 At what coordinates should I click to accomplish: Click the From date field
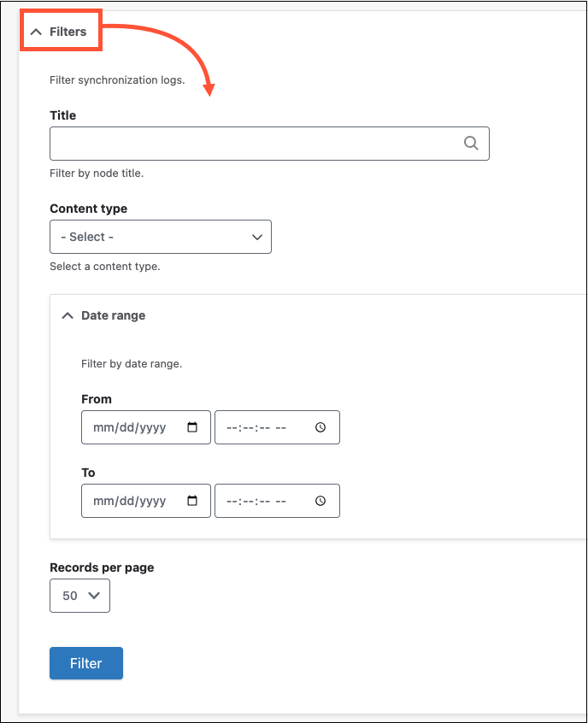146,427
